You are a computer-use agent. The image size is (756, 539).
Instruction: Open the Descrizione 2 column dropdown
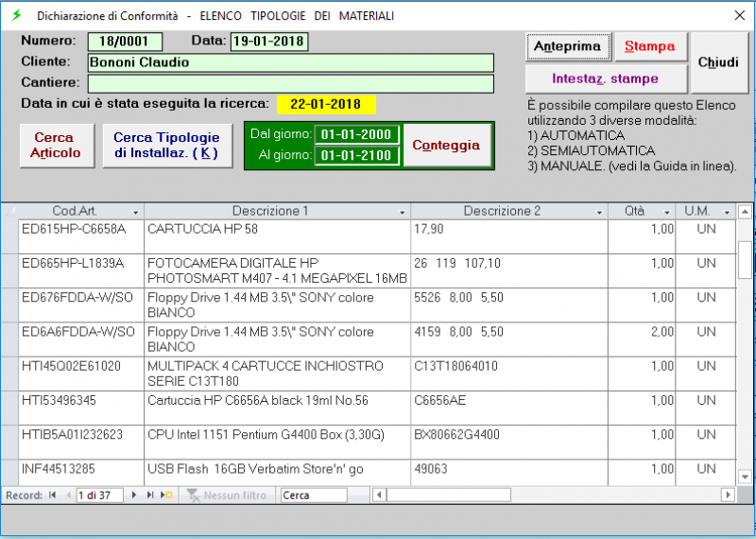pyautogui.click(x=601, y=212)
